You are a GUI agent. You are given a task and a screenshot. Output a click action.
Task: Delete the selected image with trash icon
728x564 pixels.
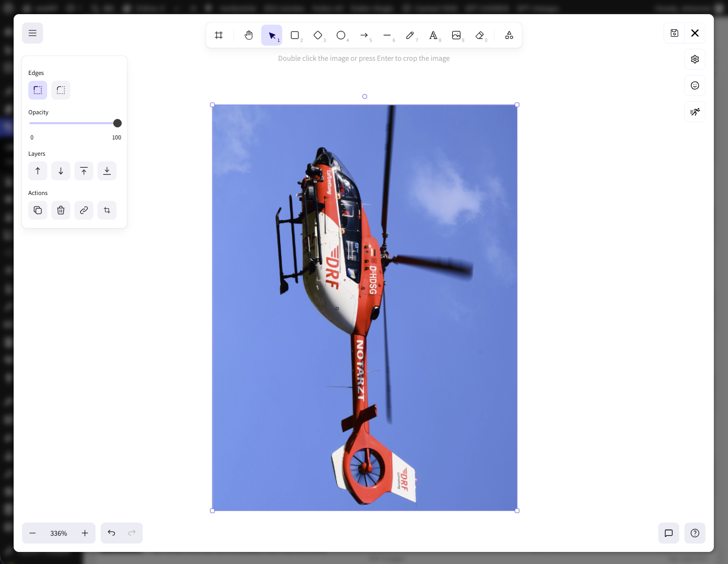pyautogui.click(x=61, y=210)
